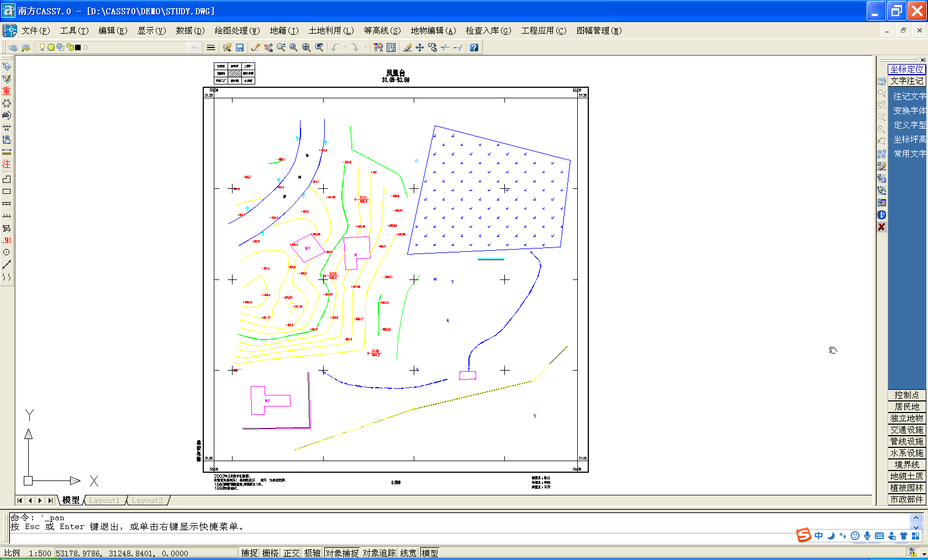The image size is (928, 560).
Task: Toggle 对象捕捉 object snap
Action: pyautogui.click(x=342, y=553)
